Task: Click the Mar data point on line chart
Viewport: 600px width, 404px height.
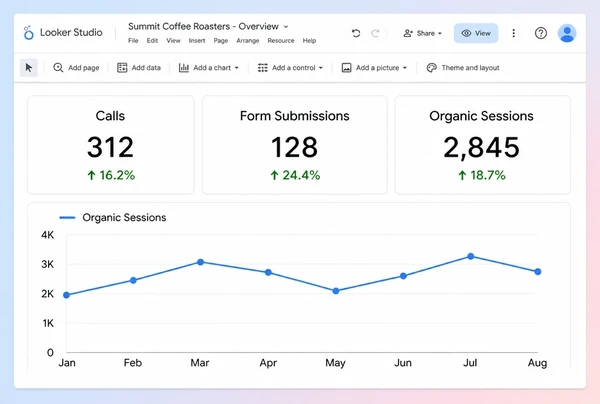Action: (201, 262)
